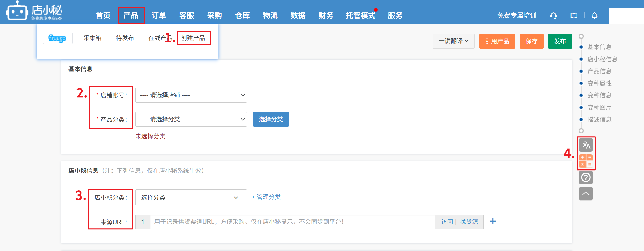Screen dimensions: 644x251
Task: Click the question mark help icon
Action: point(586,177)
